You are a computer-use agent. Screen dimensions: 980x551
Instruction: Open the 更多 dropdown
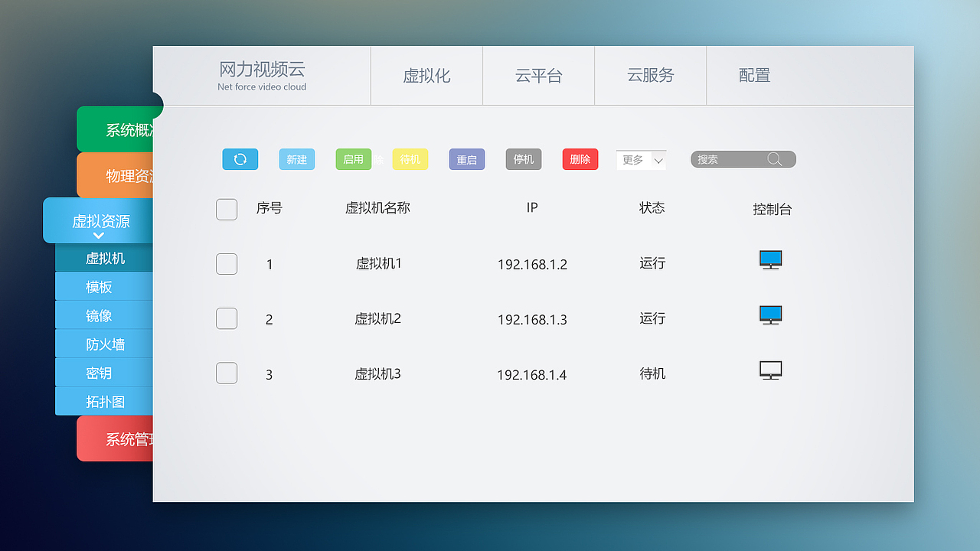640,159
